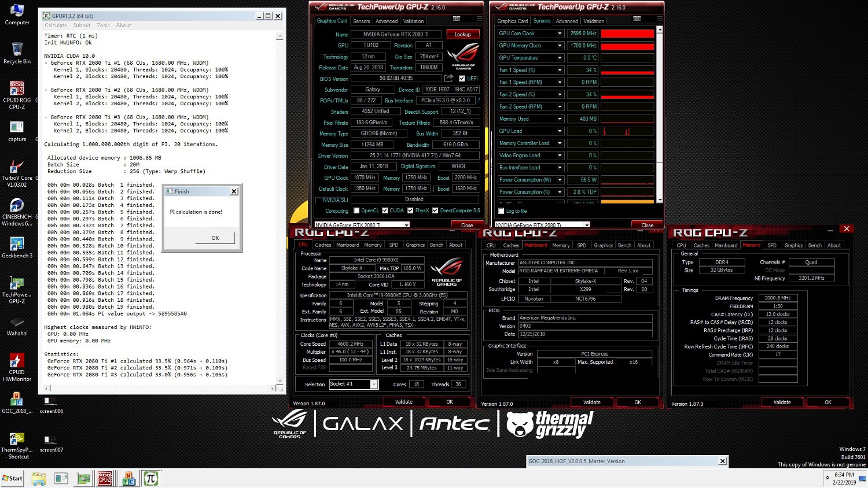Switch to Sensors tab in left GPU-Z window
Viewport: 868px width, 488px height.
click(x=361, y=21)
